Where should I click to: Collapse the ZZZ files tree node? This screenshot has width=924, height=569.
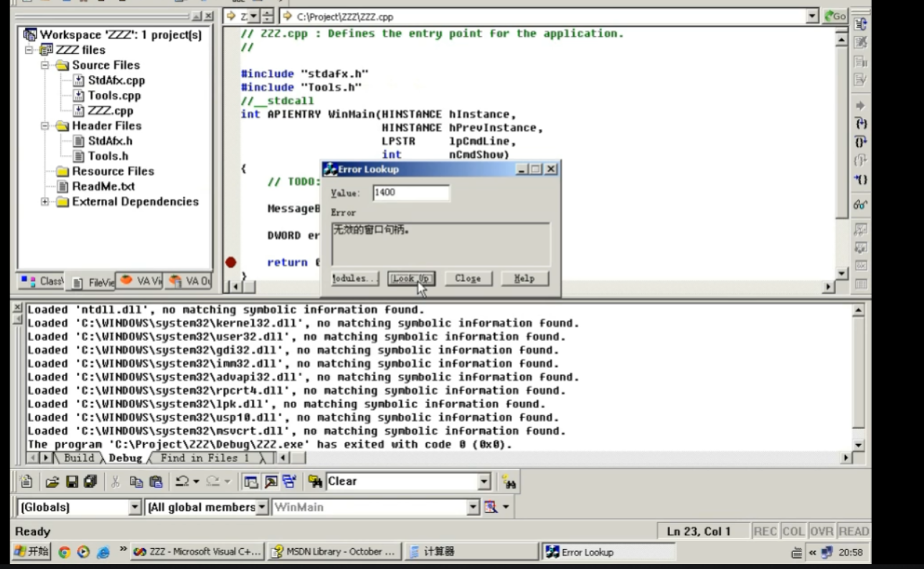coord(29,50)
